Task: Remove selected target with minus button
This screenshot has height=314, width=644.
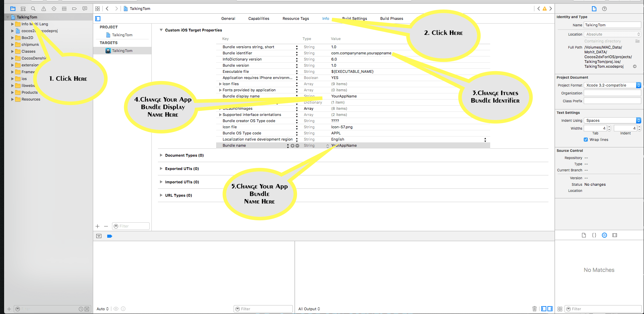Action: (x=106, y=226)
